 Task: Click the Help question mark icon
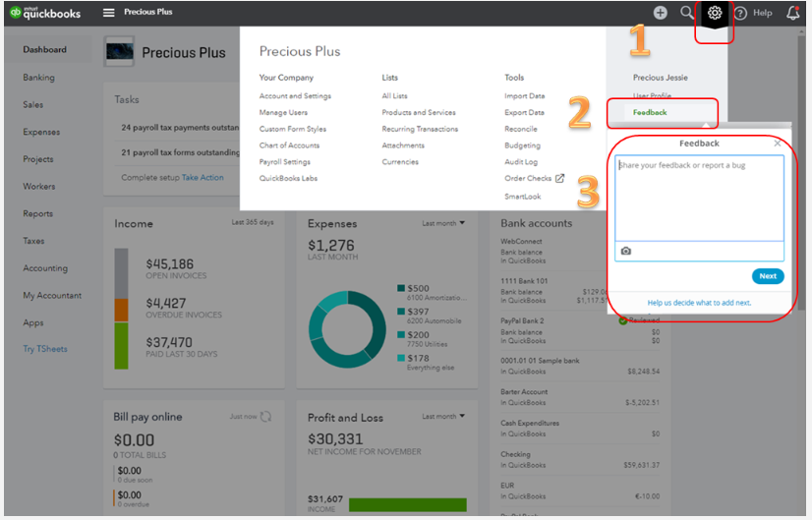pyautogui.click(x=740, y=13)
